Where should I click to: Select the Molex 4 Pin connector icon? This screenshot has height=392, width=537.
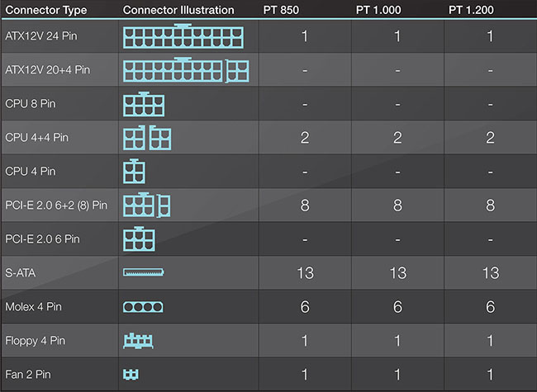[144, 306]
